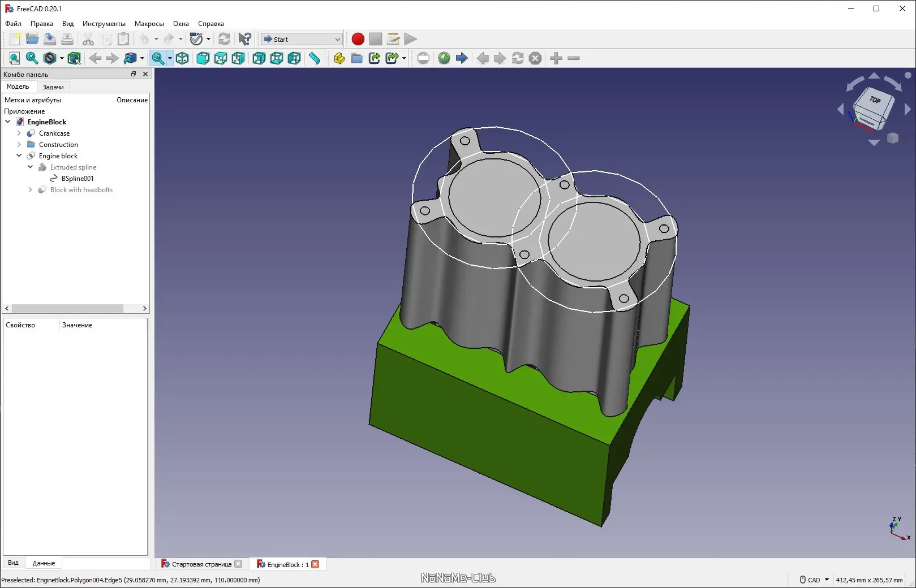The width and height of the screenshot is (916, 588).
Task: Open a file with the folder icon
Action: [32, 39]
